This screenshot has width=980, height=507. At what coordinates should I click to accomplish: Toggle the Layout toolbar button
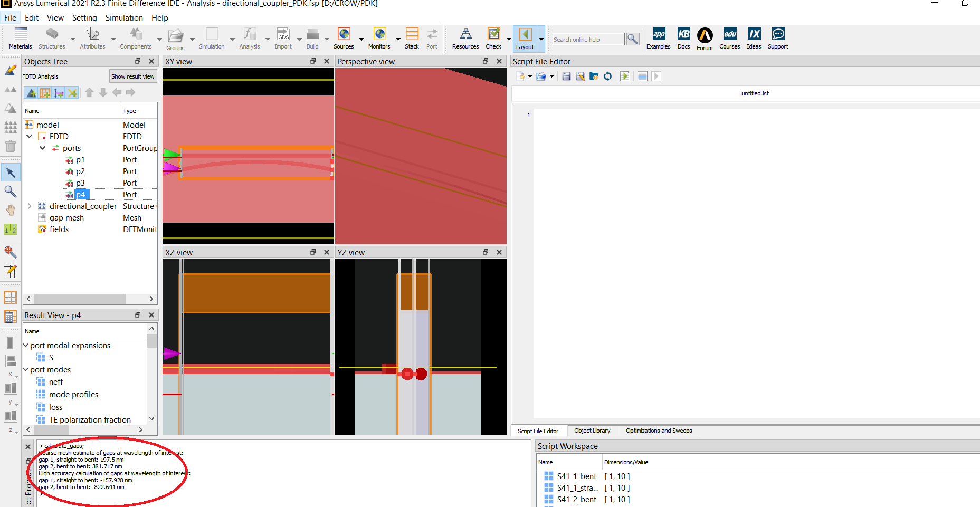pyautogui.click(x=525, y=39)
